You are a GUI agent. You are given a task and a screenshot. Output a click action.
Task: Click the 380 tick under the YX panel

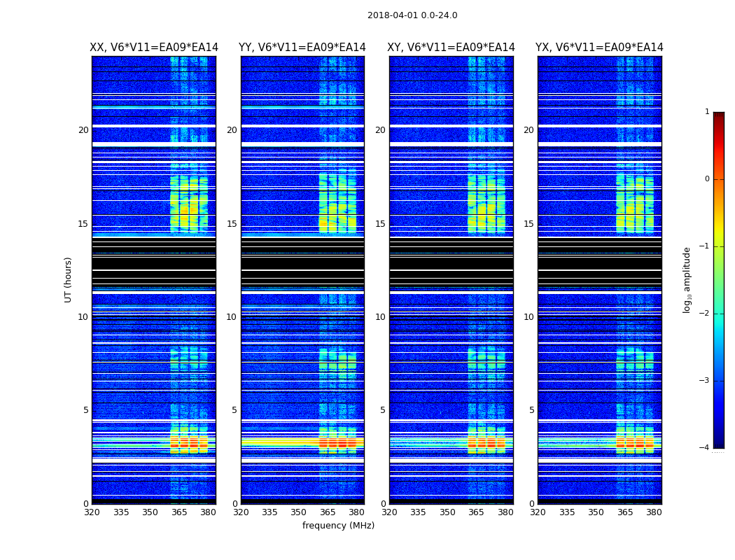tap(654, 512)
